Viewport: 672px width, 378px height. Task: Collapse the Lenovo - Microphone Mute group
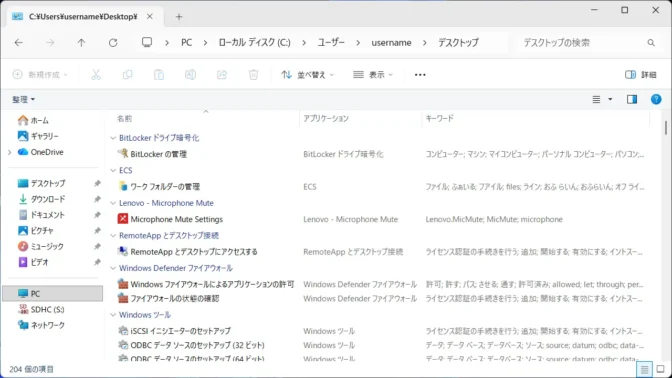[x=113, y=203]
